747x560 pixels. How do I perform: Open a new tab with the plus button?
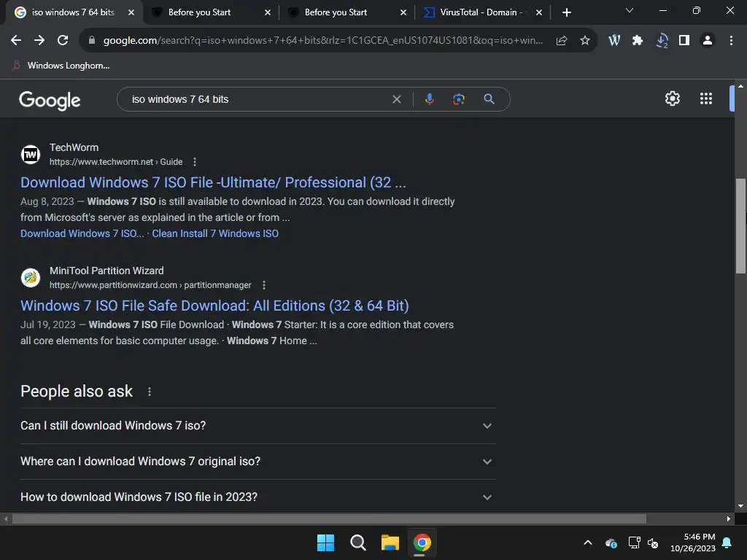coord(566,12)
